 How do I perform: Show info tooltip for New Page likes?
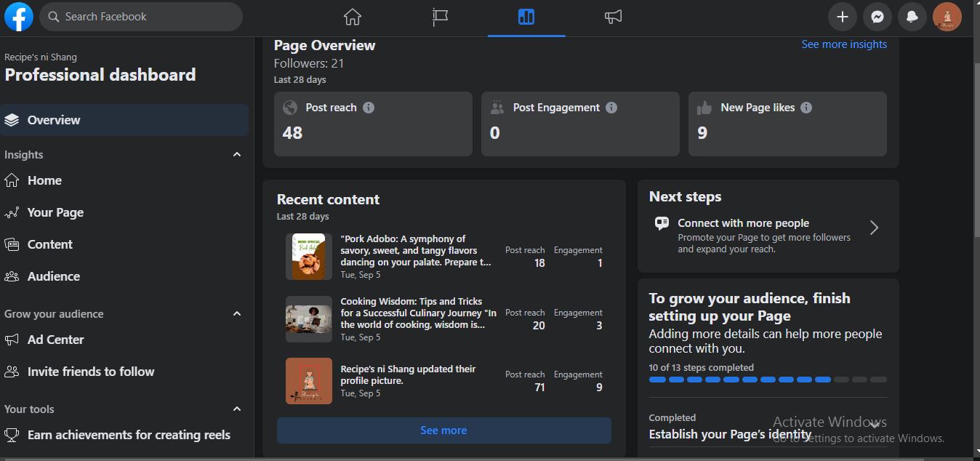click(806, 108)
